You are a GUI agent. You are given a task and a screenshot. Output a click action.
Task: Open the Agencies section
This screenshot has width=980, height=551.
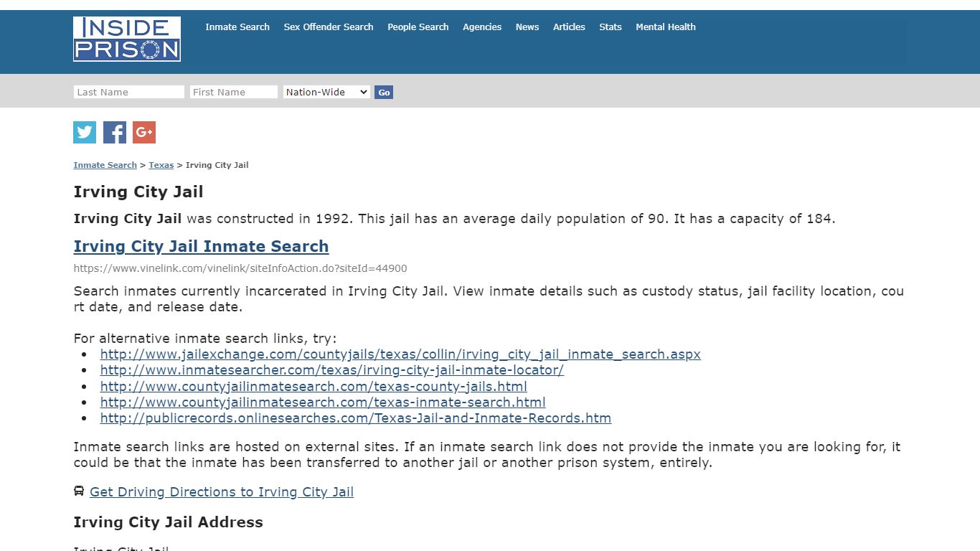[x=481, y=27]
